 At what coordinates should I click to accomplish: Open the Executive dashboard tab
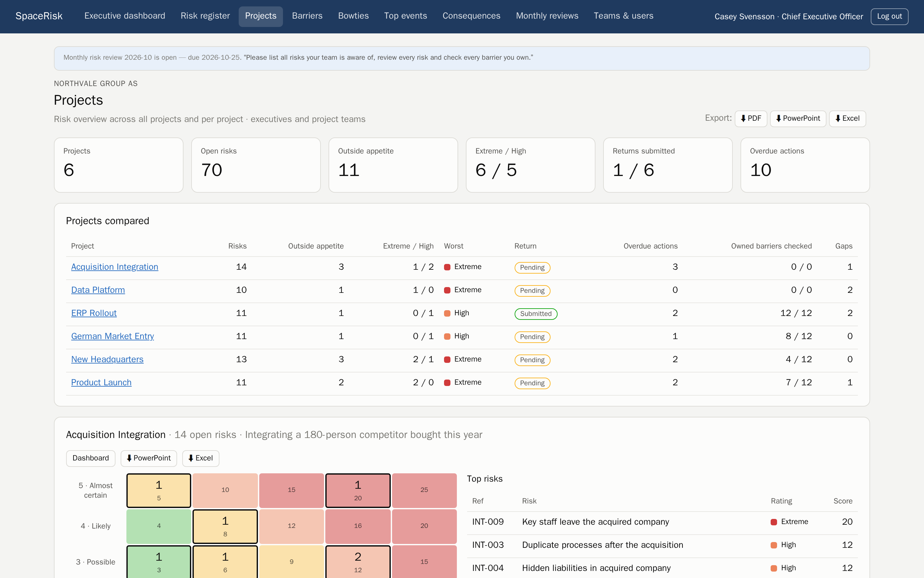pos(125,16)
